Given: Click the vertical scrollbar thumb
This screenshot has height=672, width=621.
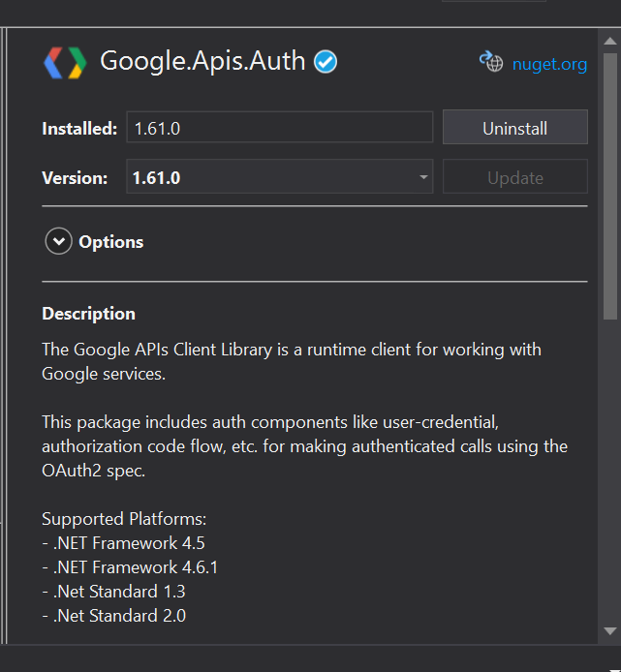Looking at the screenshot, I should [x=609, y=187].
